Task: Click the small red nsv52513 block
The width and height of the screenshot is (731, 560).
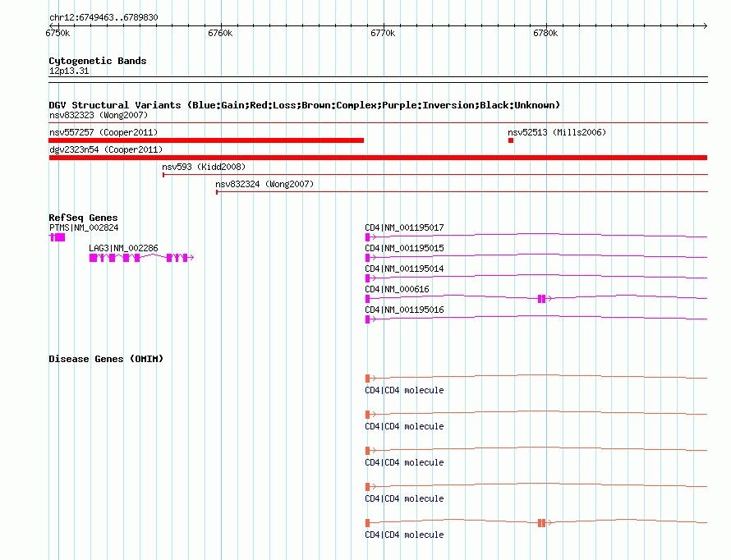Action: tap(511, 140)
